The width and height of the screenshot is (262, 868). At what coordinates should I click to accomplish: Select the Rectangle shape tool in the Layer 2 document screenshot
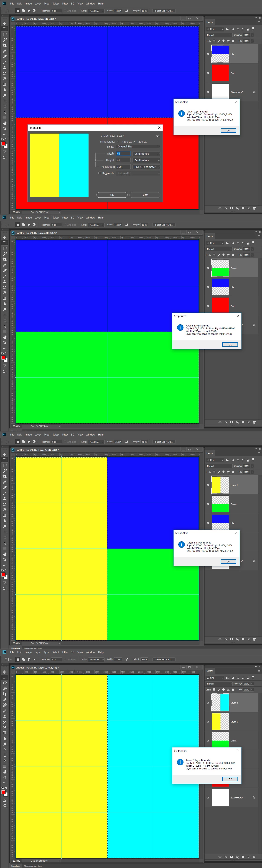click(x=5, y=766)
